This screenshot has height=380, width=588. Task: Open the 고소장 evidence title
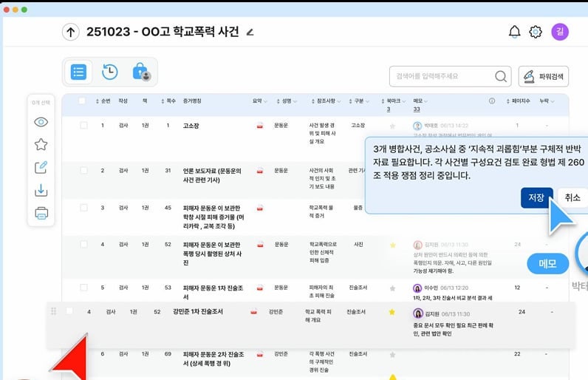pyautogui.click(x=191, y=126)
